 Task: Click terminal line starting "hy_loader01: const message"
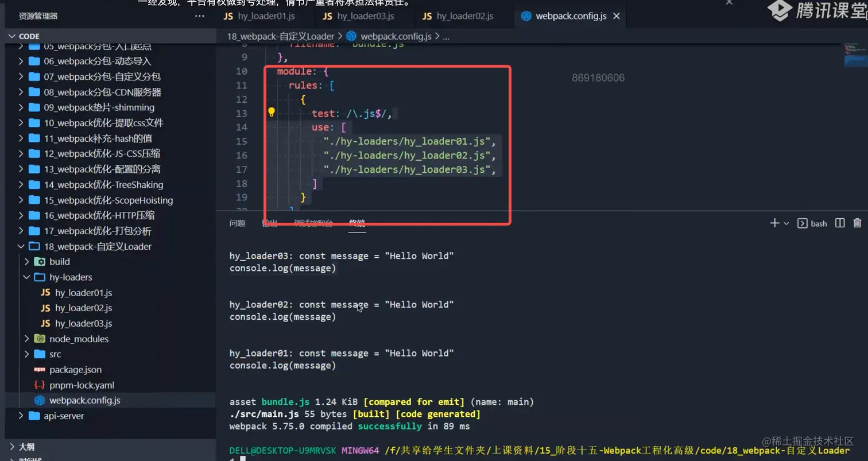click(342, 353)
